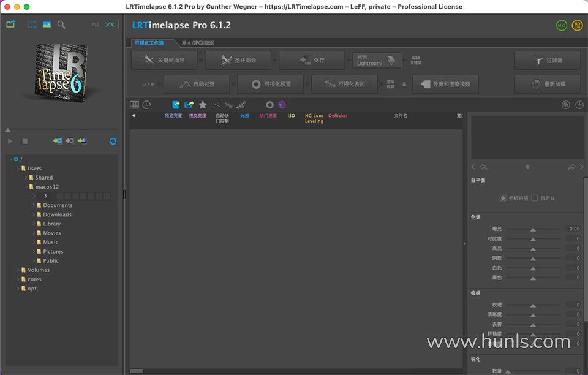This screenshot has width=588, height=375.
Task: Click the ISO column header
Action: (291, 116)
